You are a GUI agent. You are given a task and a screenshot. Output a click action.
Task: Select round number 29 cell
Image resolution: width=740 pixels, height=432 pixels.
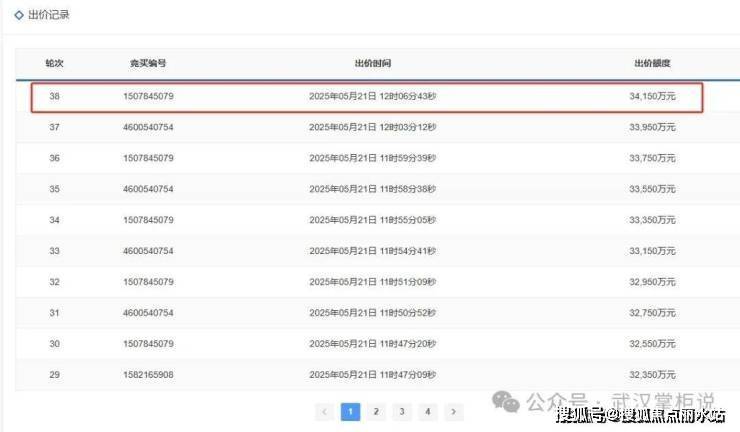[x=54, y=375]
